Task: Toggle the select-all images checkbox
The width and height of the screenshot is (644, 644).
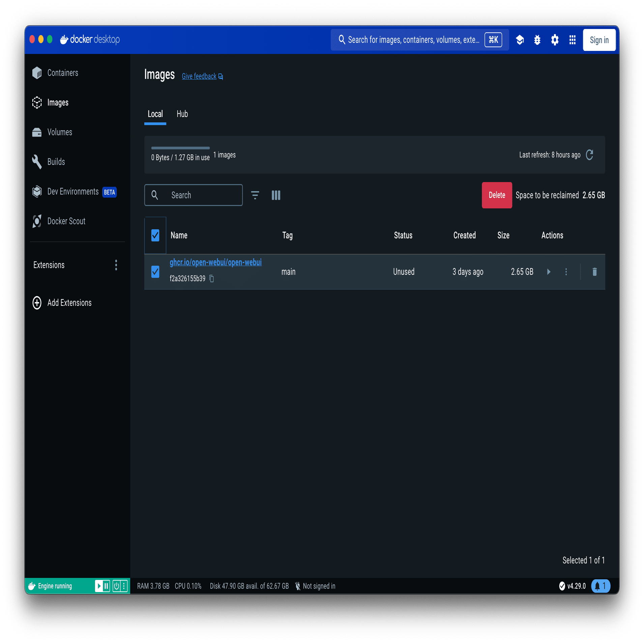Action: (155, 235)
